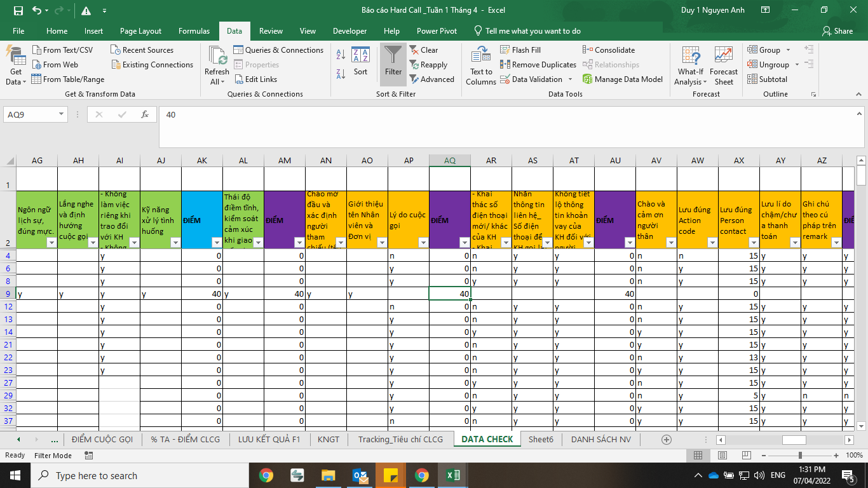Click the Advanced filter button
Screen dimensions: 868x488
(431, 79)
